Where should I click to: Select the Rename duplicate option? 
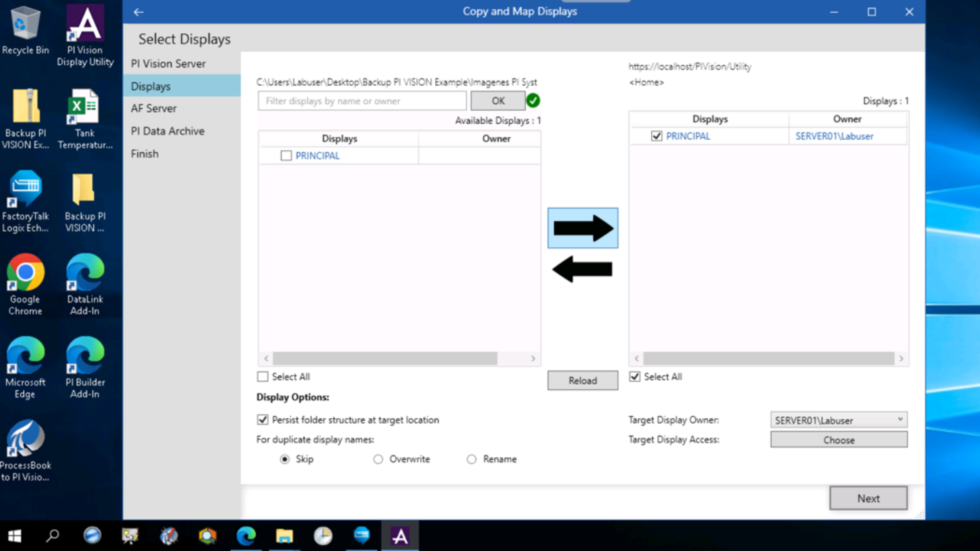(x=472, y=459)
